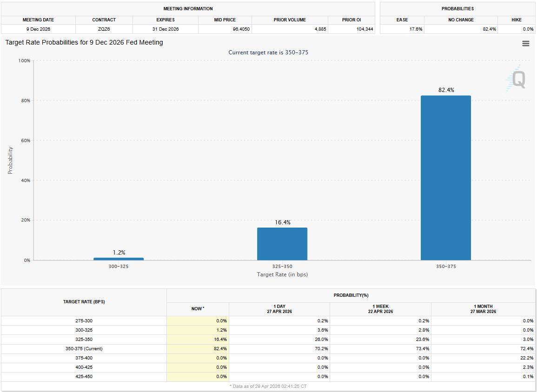Select the 1 MONTH 27 MAR 2026 header
The height and width of the screenshot is (392, 537).
pos(483,309)
